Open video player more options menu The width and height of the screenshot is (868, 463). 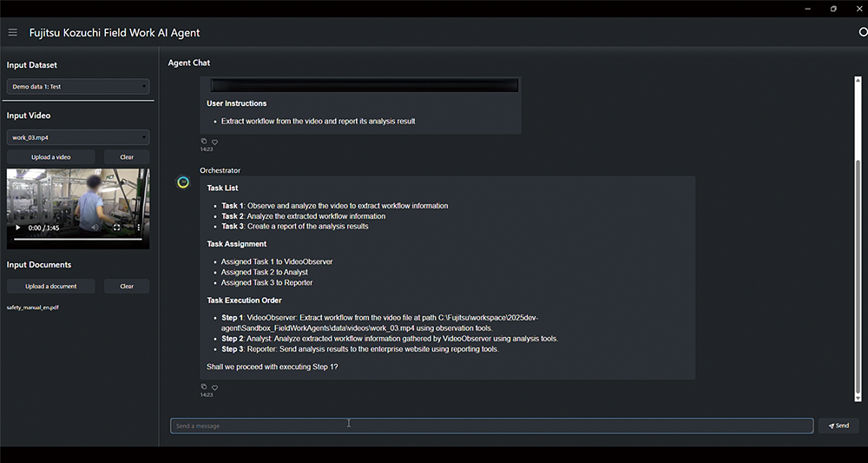point(136,228)
